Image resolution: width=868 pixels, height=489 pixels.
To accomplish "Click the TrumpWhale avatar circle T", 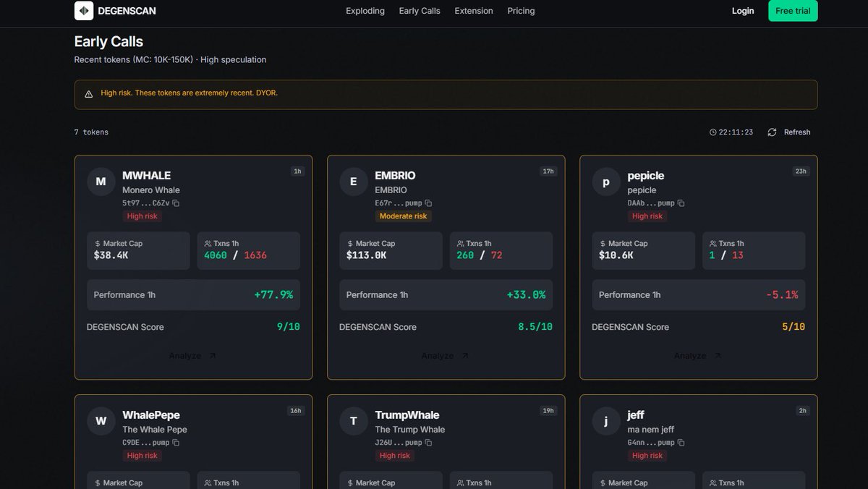I will coord(353,421).
